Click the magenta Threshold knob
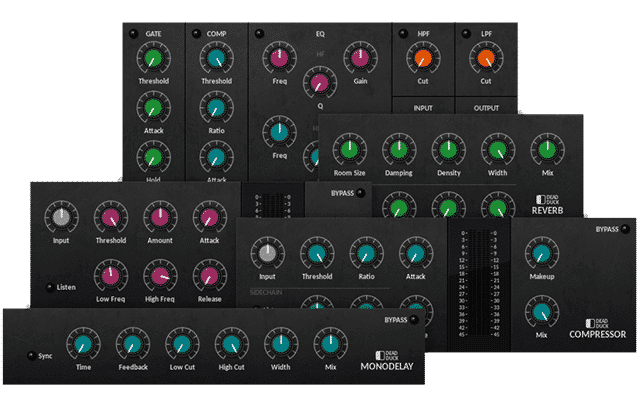The height and width of the screenshot is (400, 640). 111,218
